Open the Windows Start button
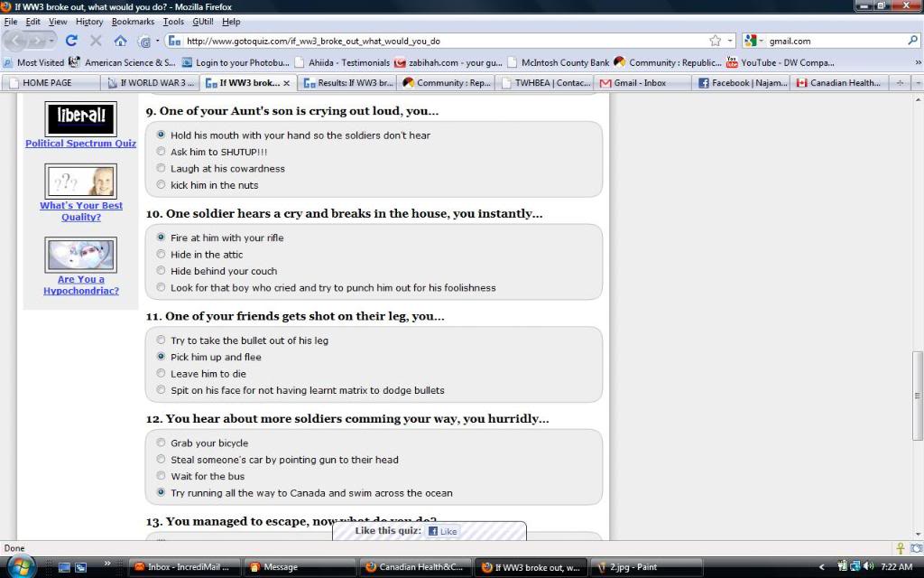The image size is (924, 578). [20, 566]
